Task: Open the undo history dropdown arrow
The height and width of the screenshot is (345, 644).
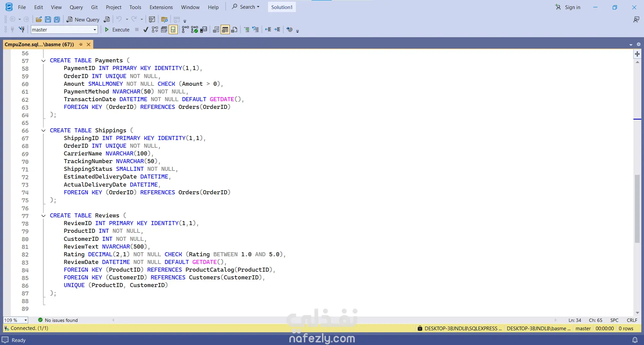Action: 127,19
